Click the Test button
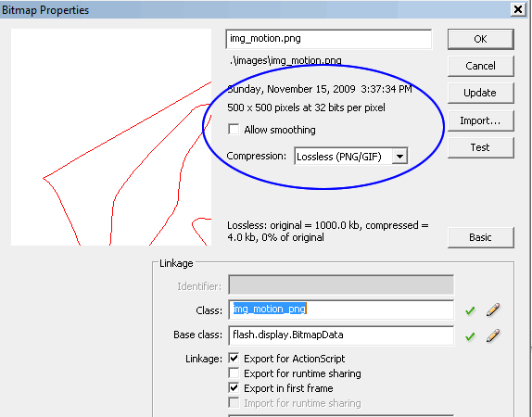This screenshot has height=417, width=532. 480,147
